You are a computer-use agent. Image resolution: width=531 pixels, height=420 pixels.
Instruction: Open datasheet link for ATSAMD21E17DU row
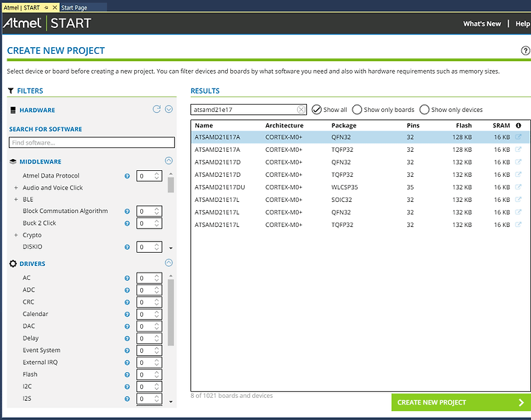[518, 187]
